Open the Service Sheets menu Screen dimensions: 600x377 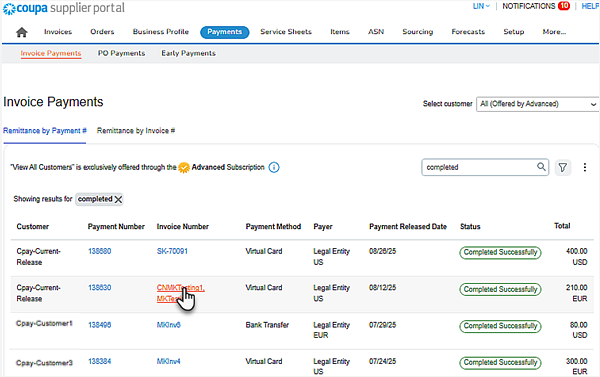(x=286, y=32)
